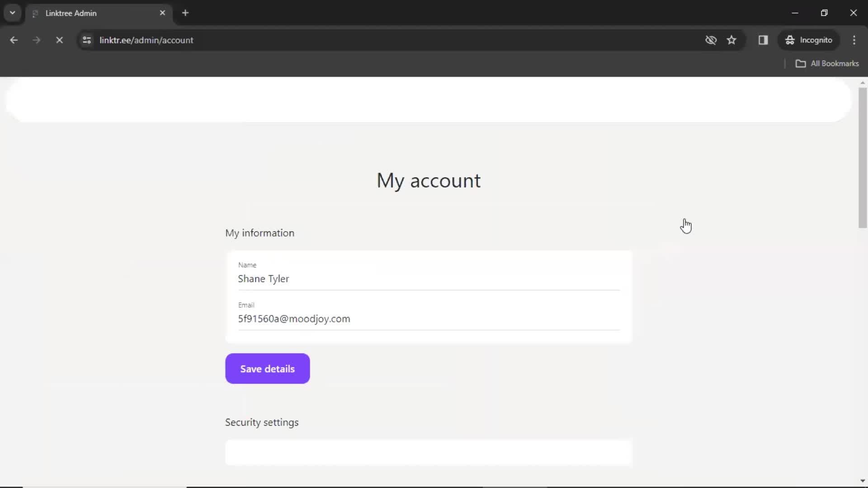Edit the Name field with Shane Tyler
The height and width of the screenshot is (488, 868).
tap(429, 279)
